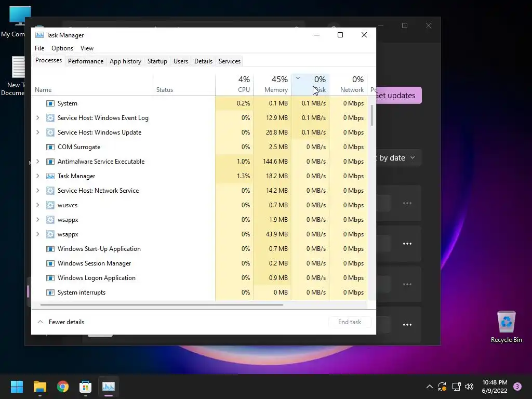The image size is (532, 399).
Task: Click the vertical scrollbar in the process list
Action: point(372,115)
